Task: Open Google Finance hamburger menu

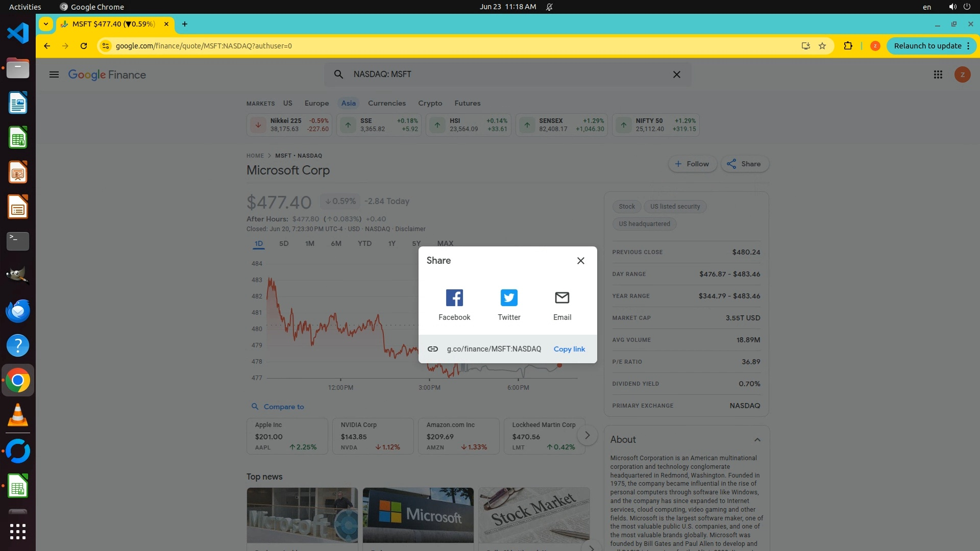Action: pos(54,74)
